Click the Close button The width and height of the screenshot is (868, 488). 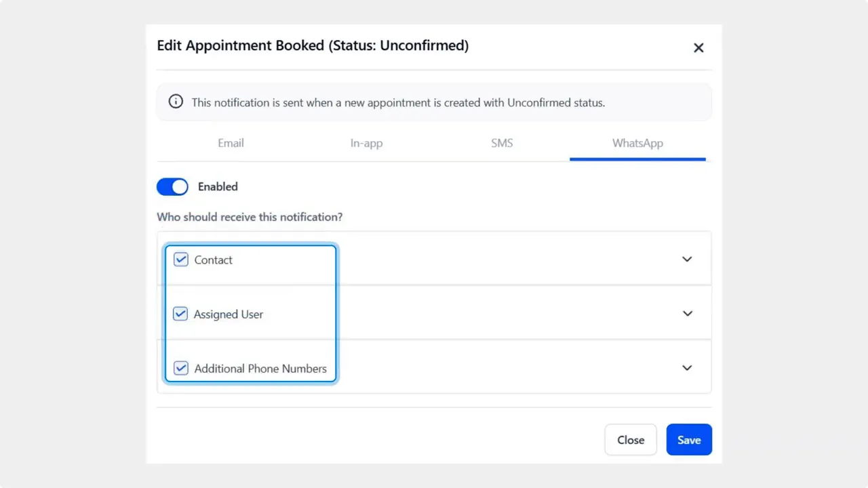631,439
